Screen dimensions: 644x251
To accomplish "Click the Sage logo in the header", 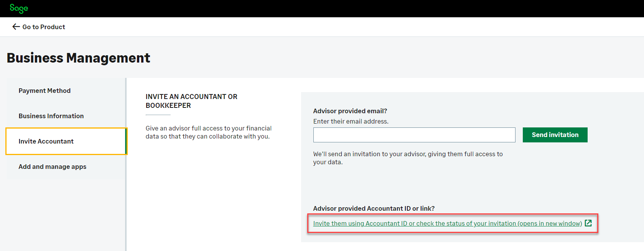I will [x=19, y=8].
